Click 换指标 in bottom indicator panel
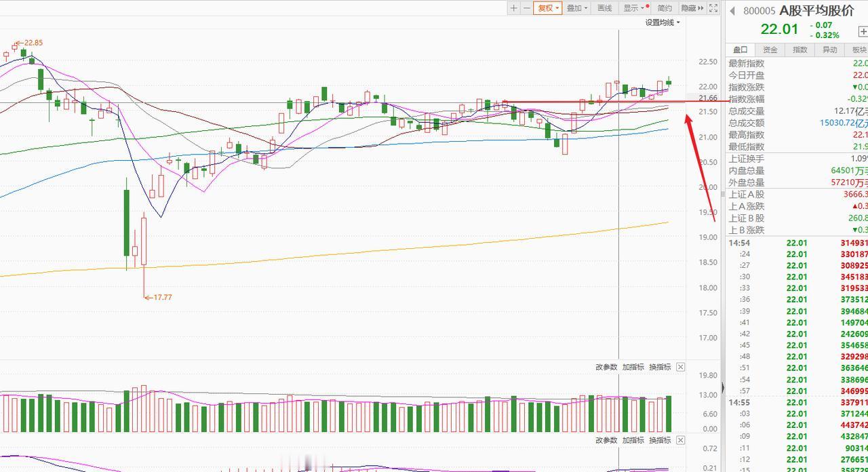 click(660, 440)
